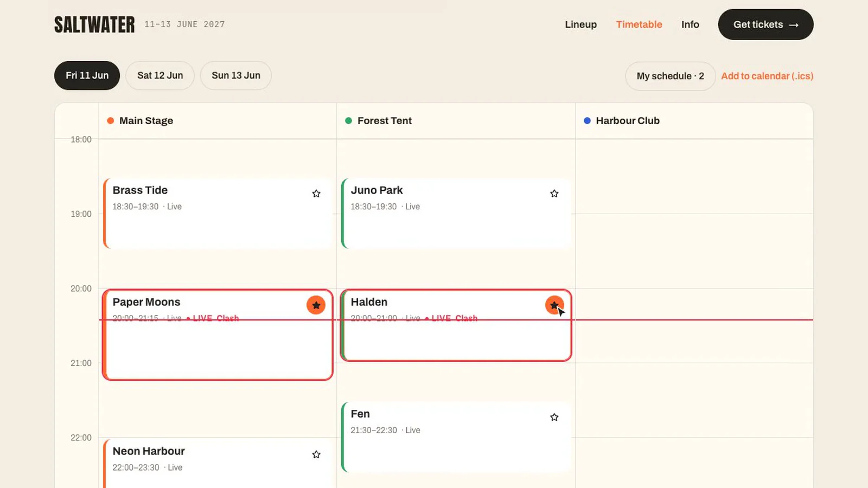Click the Harbour Club blue dot
This screenshot has height=488, width=868.
pos(587,121)
